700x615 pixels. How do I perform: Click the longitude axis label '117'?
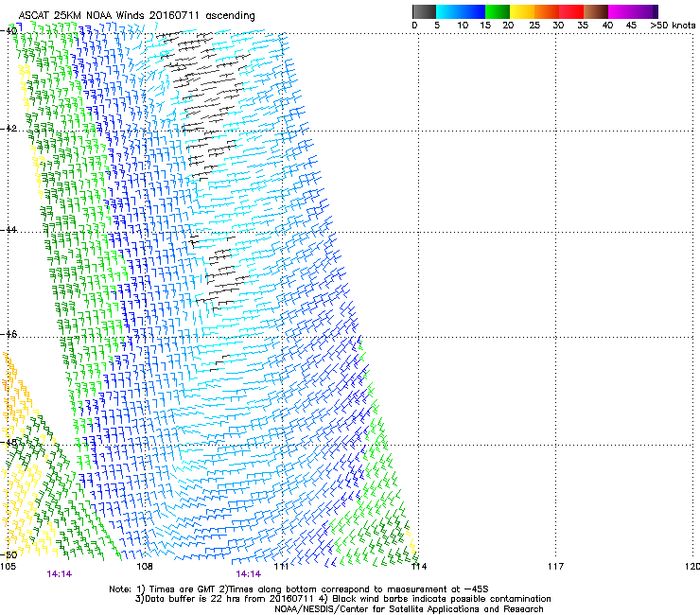click(x=556, y=567)
